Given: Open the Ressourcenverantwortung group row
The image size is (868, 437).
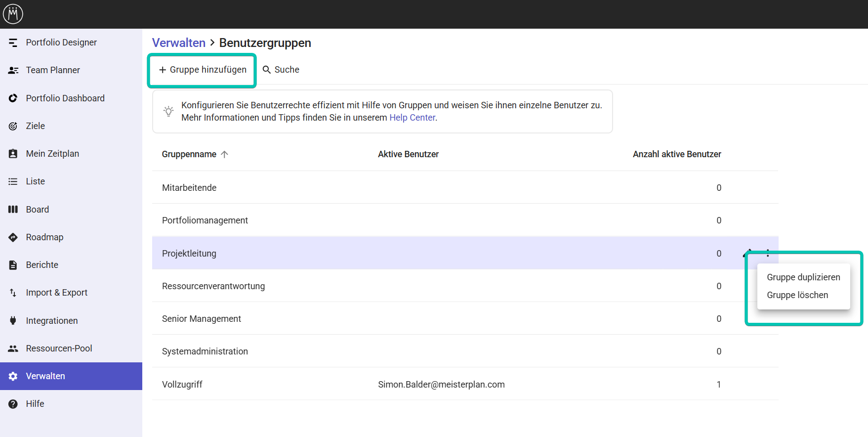Looking at the screenshot, I should [465, 286].
